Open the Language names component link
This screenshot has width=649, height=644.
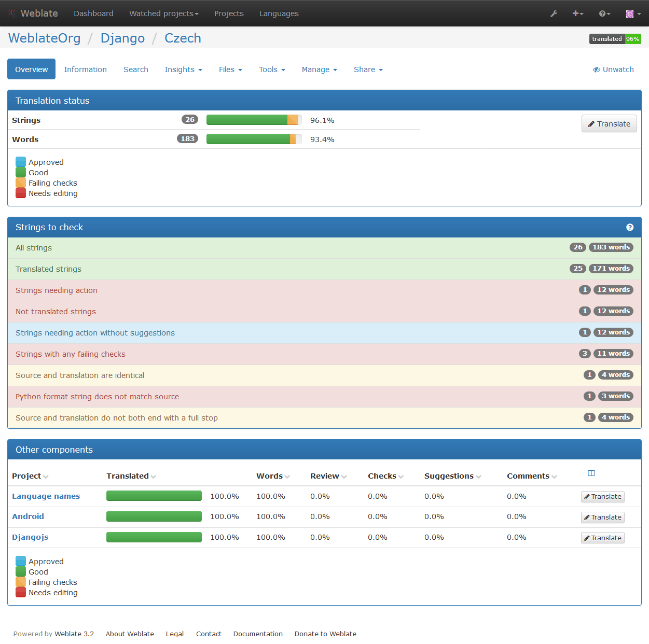[46, 496]
